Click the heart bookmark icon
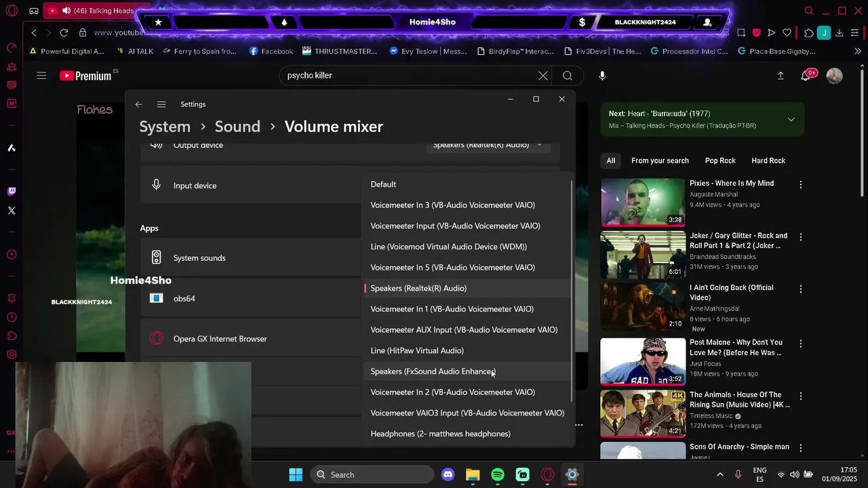Viewport: 868px width, 488px height. pos(787,33)
